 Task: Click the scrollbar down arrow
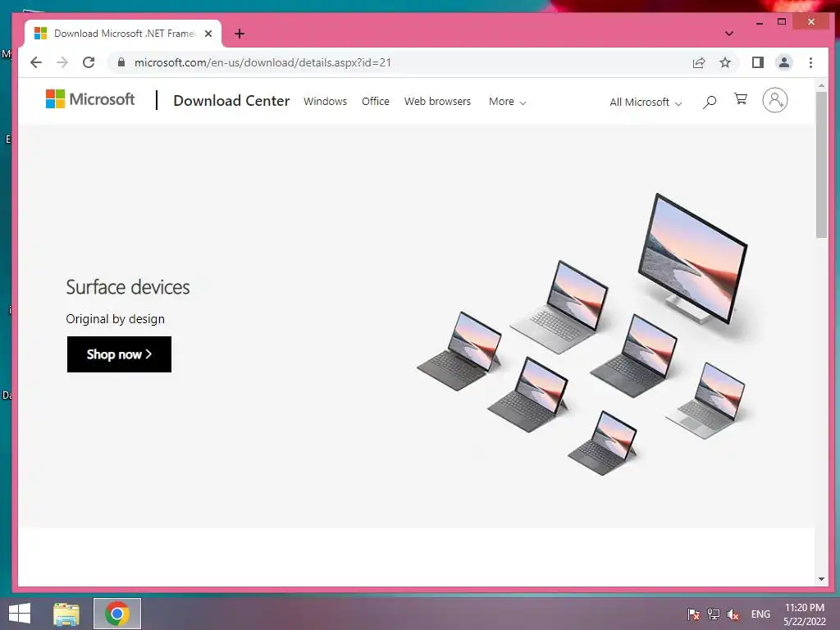(x=821, y=579)
